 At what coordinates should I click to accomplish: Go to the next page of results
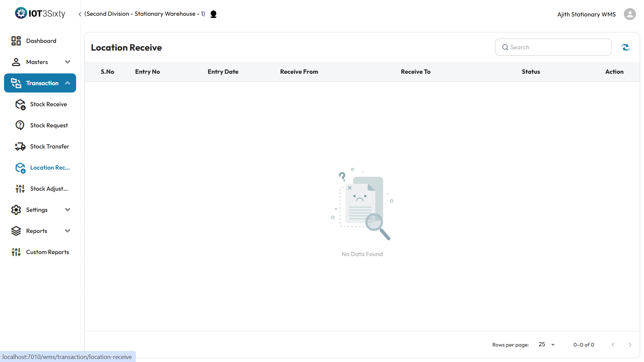[x=630, y=345]
